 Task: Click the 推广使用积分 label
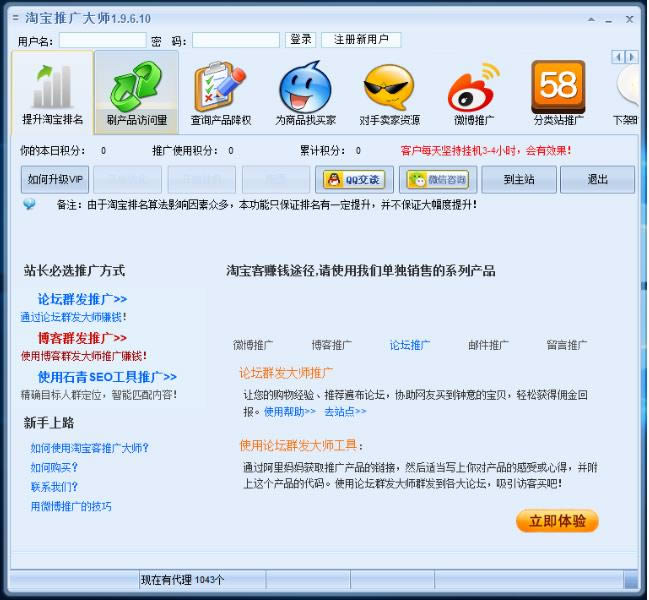pyautogui.click(x=185, y=151)
